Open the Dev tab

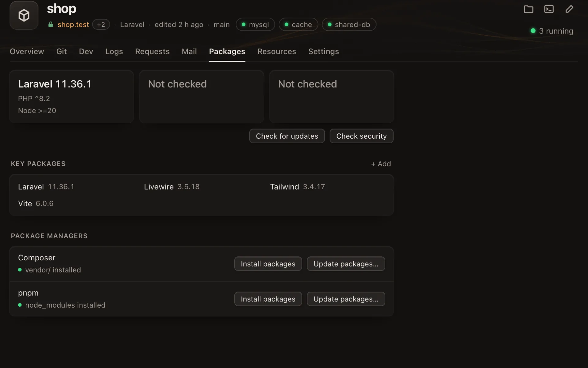[x=86, y=52]
